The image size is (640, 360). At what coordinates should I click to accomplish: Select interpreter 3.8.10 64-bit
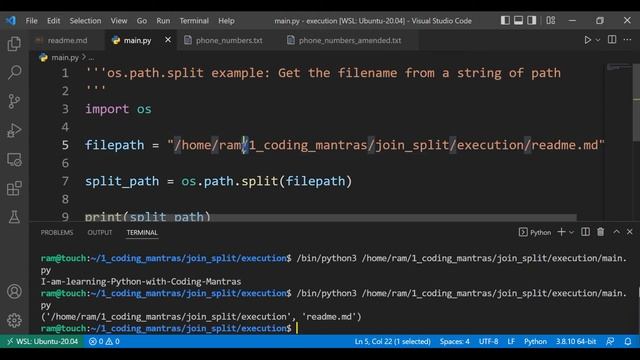576,341
